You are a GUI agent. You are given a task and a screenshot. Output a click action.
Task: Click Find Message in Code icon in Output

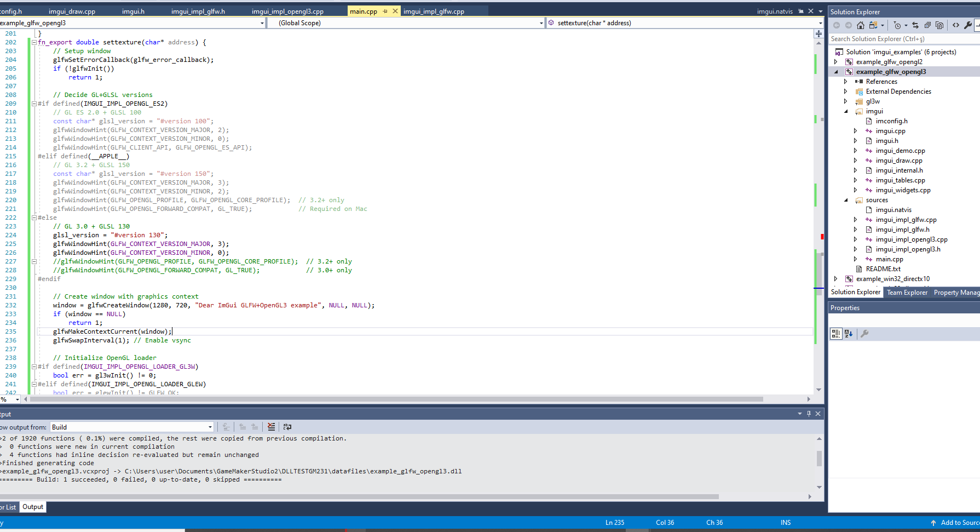tap(226, 427)
